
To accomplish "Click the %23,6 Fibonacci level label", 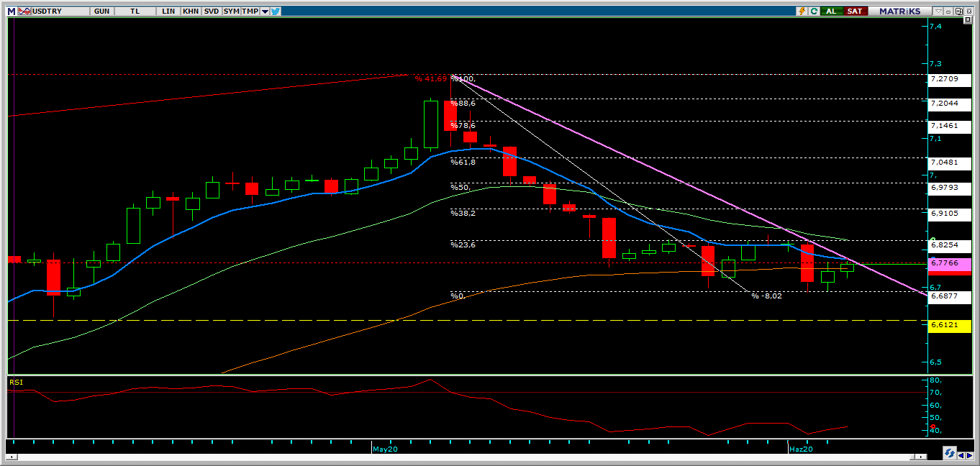I will [x=463, y=245].
